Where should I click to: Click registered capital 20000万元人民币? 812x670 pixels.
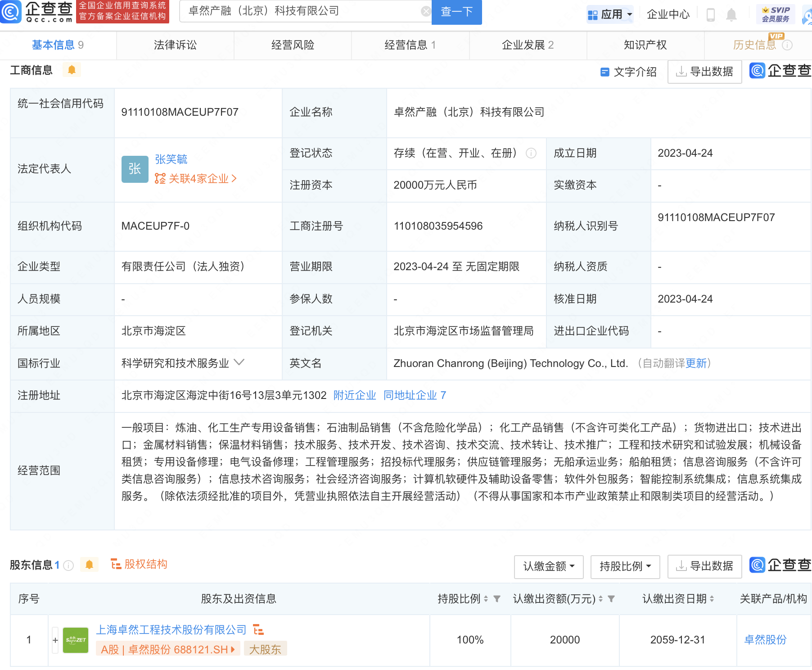pos(435,185)
